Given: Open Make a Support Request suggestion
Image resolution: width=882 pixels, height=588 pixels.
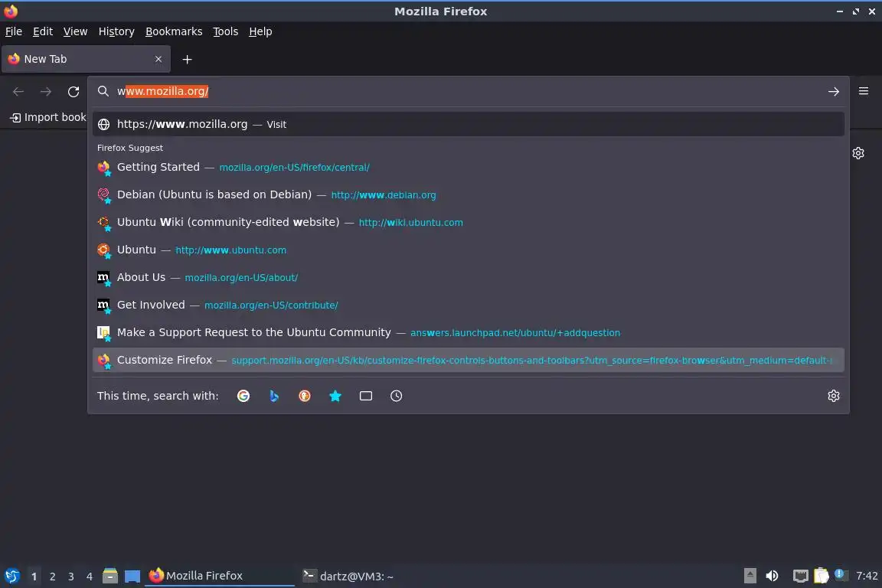Looking at the screenshot, I should click(468, 332).
